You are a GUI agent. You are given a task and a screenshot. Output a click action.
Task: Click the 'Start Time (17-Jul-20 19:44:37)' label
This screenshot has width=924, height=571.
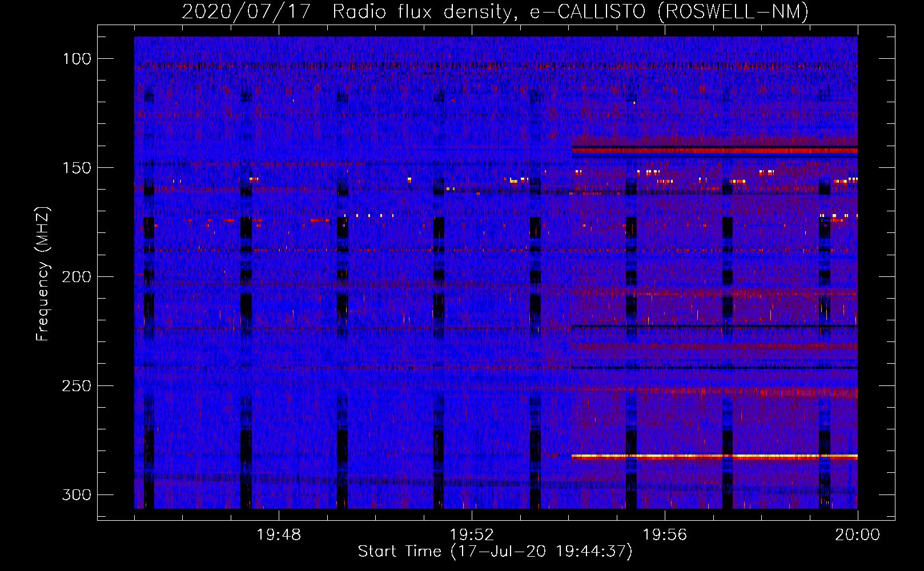point(495,552)
